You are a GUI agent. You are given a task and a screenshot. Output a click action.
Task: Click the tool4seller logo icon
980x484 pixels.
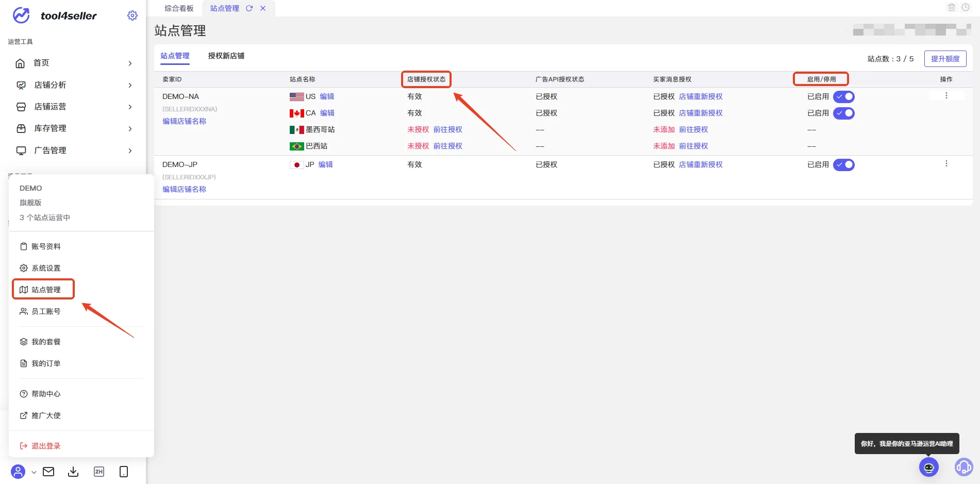click(x=21, y=15)
